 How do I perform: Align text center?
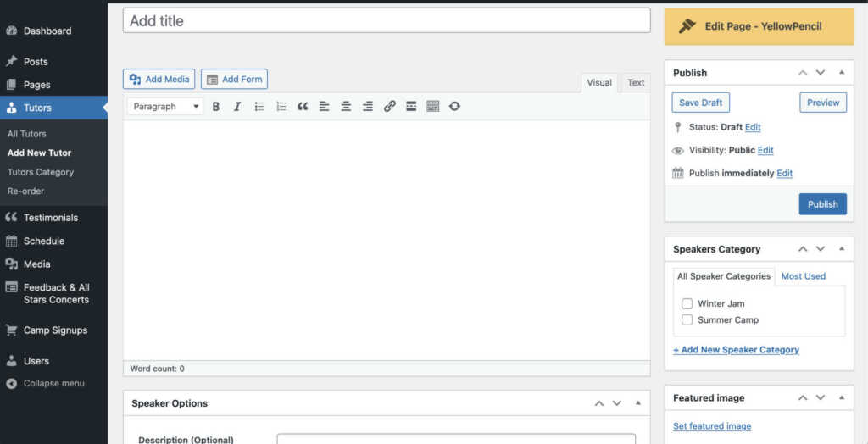(x=346, y=106)
